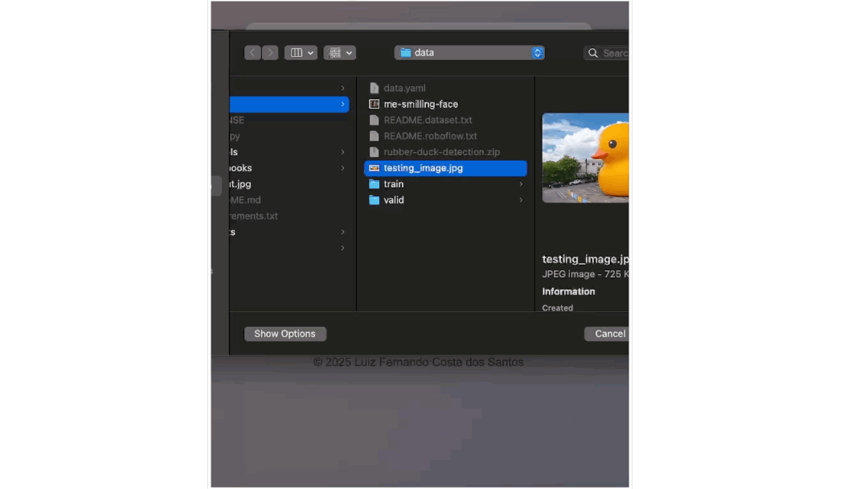The image size is (868, 489).
Task: Click the valid folder icon
Action: point(374,200)
